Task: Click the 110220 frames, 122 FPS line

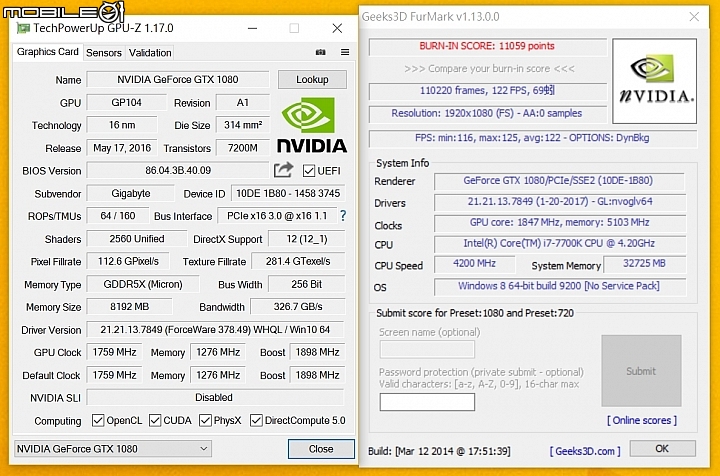Action: pos(488,91)
